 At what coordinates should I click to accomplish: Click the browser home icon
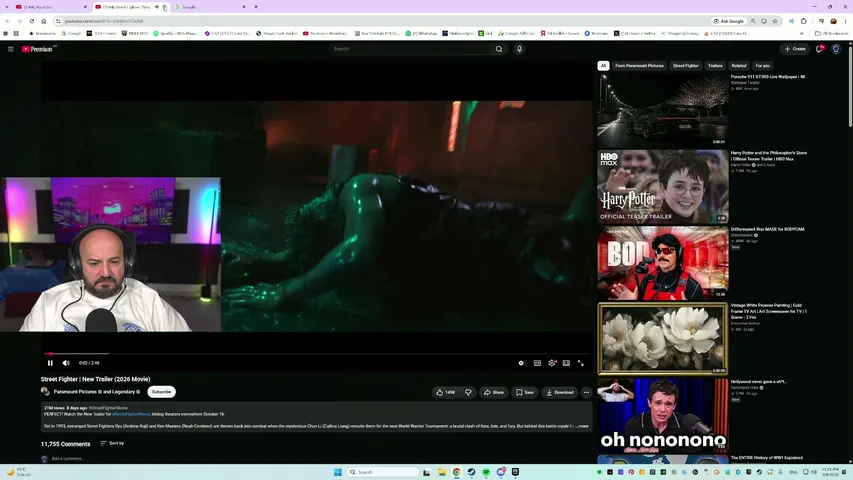(x=44, y=21)
